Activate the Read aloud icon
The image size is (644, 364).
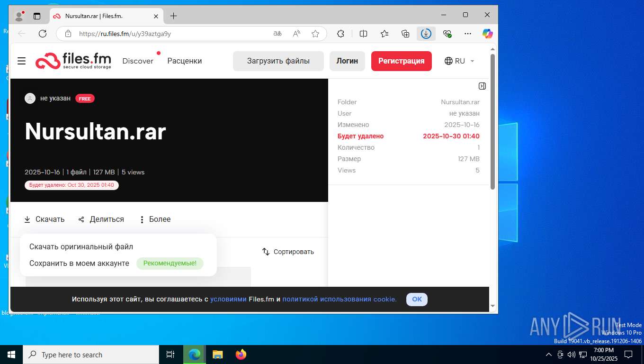(296, 34)
